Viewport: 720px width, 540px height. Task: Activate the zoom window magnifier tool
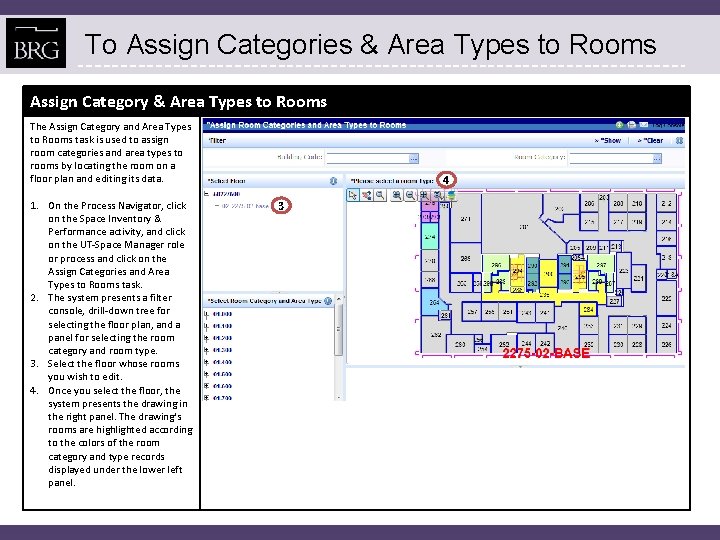pyautogui.click(x=380, y=196)
